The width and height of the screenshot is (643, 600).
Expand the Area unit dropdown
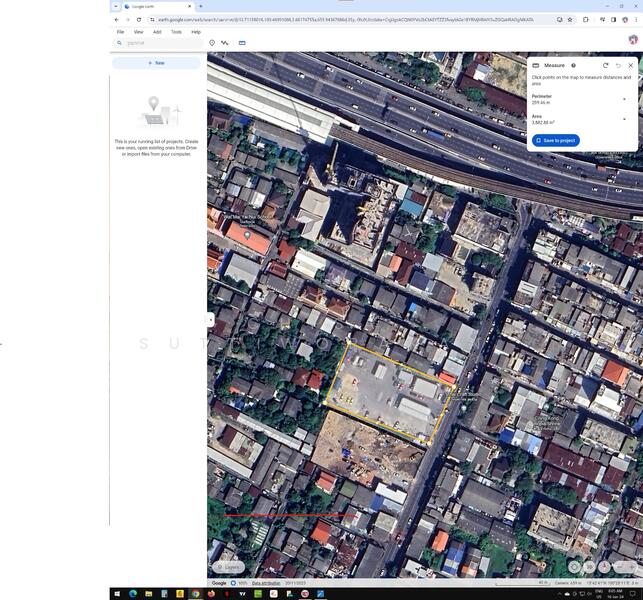625,119
